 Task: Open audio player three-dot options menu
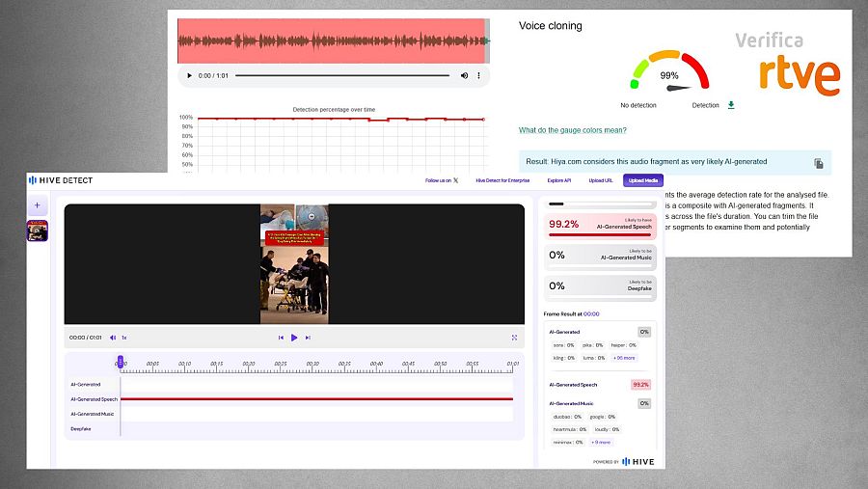[478, 75]
